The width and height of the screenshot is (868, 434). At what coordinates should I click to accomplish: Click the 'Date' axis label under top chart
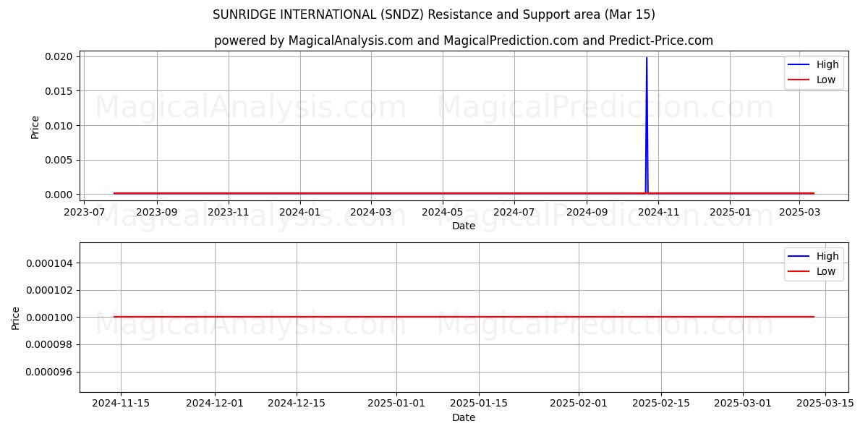(x=464, y=226)
